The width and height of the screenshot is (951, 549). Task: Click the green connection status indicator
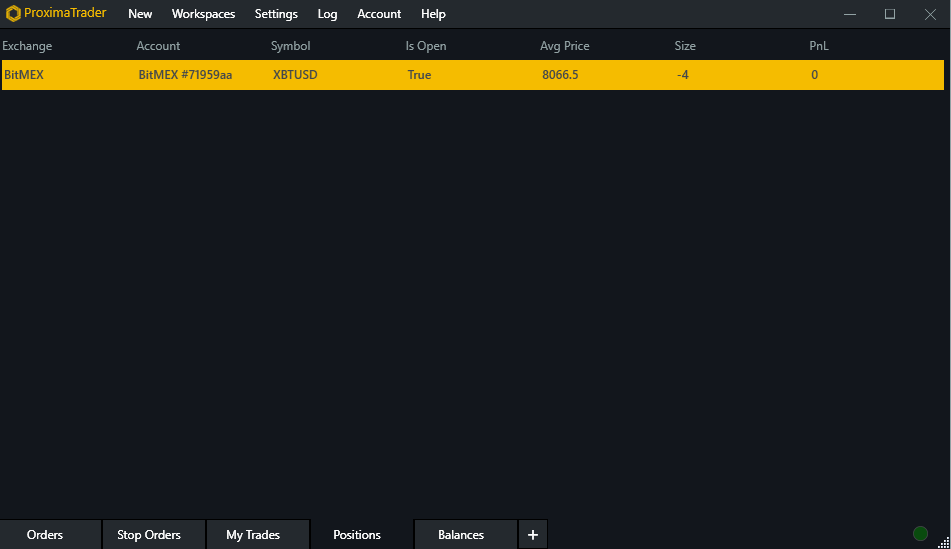tap(920, 533)
